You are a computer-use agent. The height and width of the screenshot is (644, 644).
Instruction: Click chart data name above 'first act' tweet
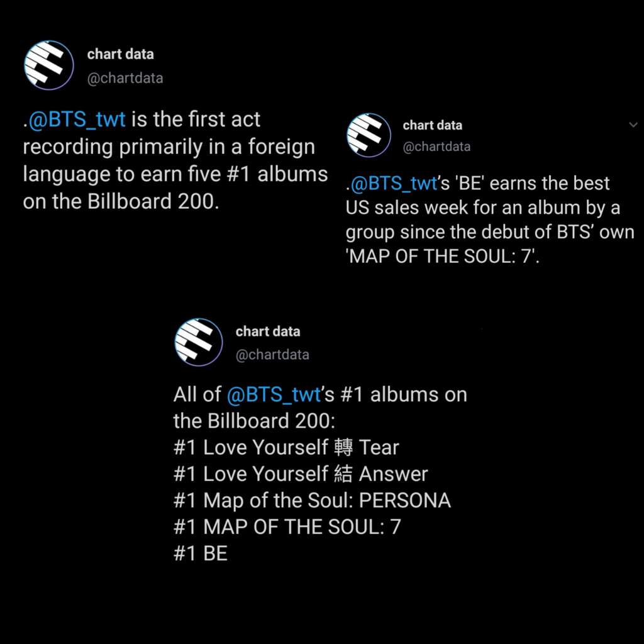pyautogui.click(x=120, y=54)
